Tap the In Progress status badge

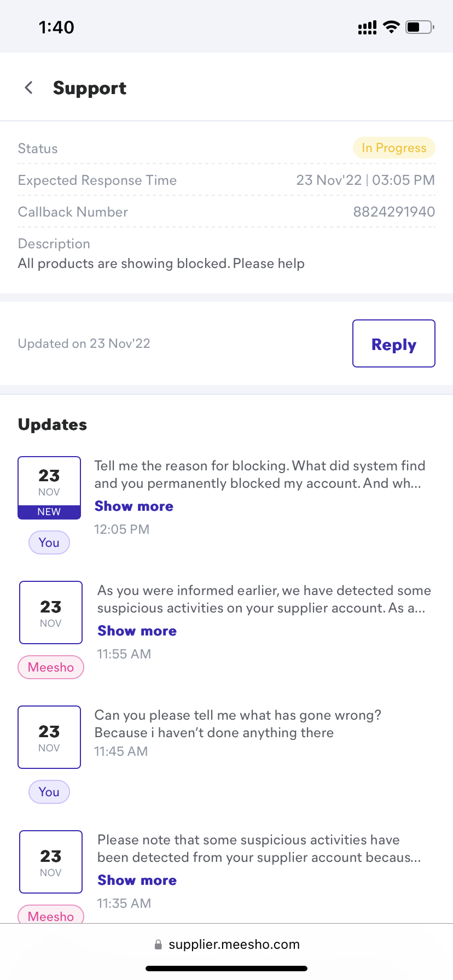[394, 148]
